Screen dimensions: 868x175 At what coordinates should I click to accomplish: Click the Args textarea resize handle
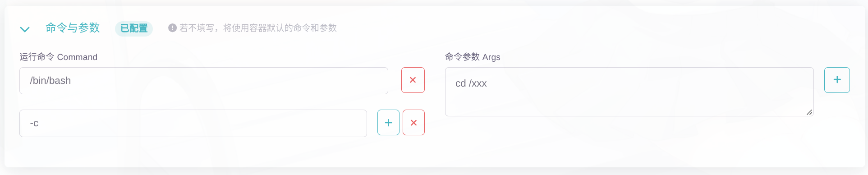(x=809, y=112)
